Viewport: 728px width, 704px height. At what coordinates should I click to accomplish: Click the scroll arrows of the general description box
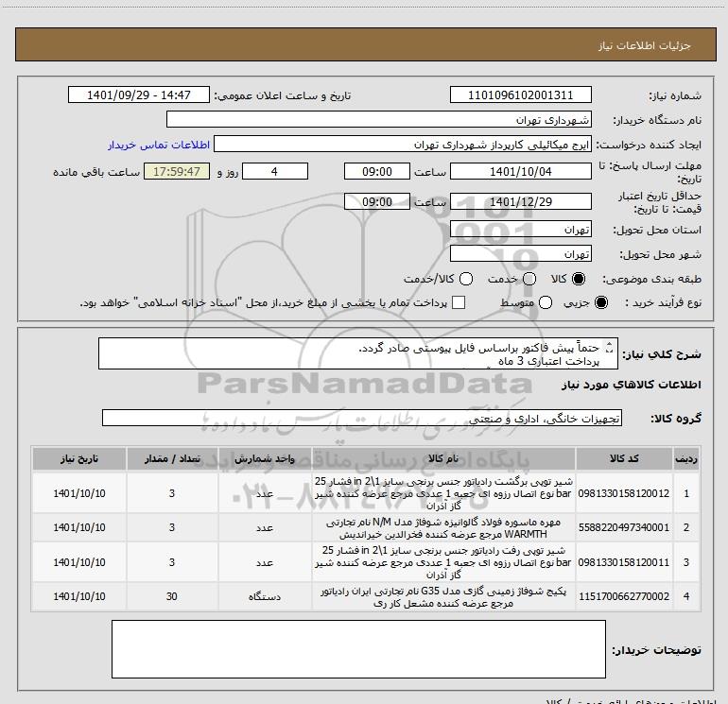(x=610, y=347)
